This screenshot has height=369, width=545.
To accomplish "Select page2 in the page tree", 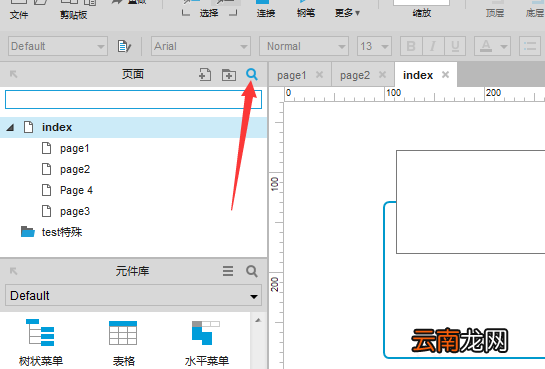I will (x=75, y=169).
